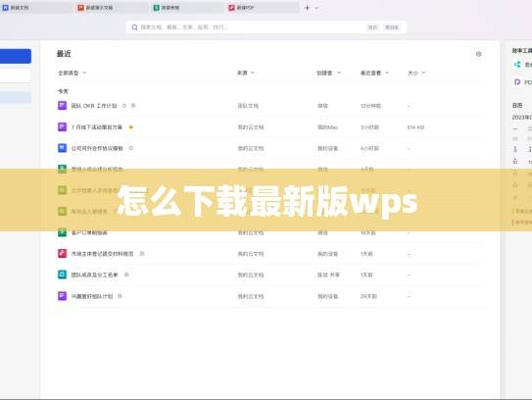Open the 创建者 column dropdown
532x400 pixels.
pyautogui.click(x=329, y=73)
